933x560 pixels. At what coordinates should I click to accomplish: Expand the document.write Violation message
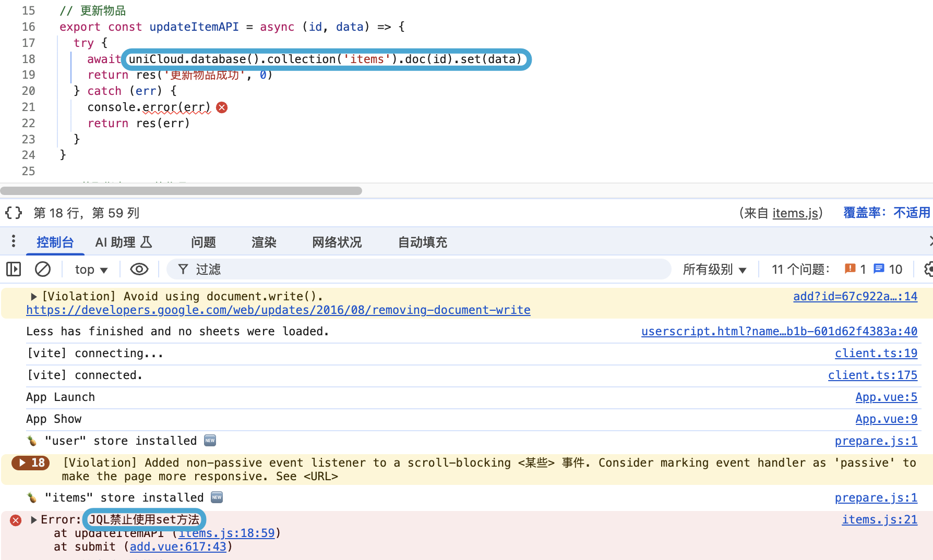pyautogui.click(x=34, y=297)
